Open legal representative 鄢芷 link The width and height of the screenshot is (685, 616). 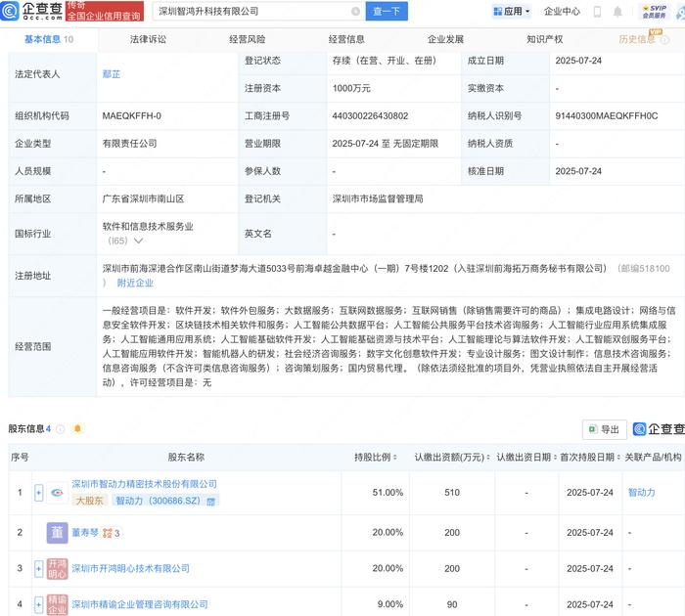click(x=112, y=74)
